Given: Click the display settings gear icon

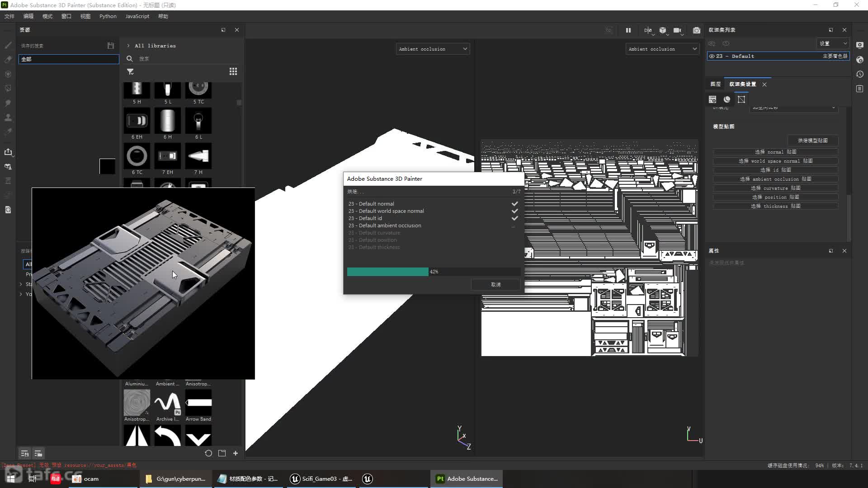Looking at the screenshot, I should pyautogui.click(x=860, y=43).
